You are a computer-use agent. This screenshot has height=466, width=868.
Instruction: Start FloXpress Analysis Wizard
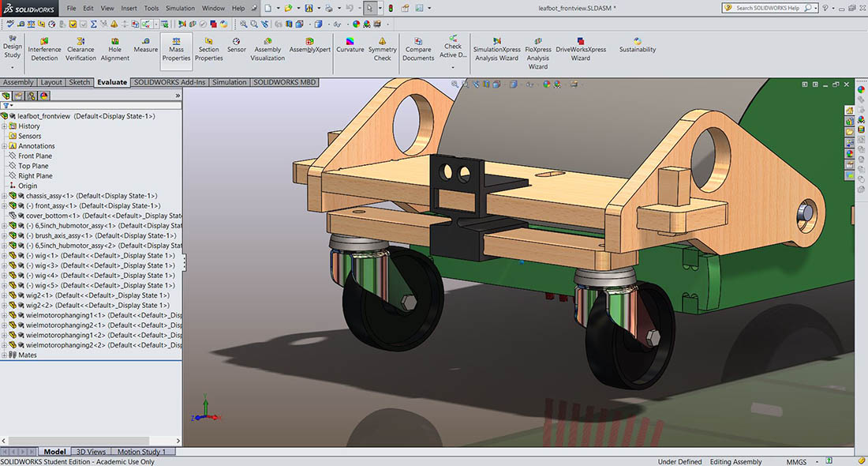pyautogui.click(x=537, y=53)
